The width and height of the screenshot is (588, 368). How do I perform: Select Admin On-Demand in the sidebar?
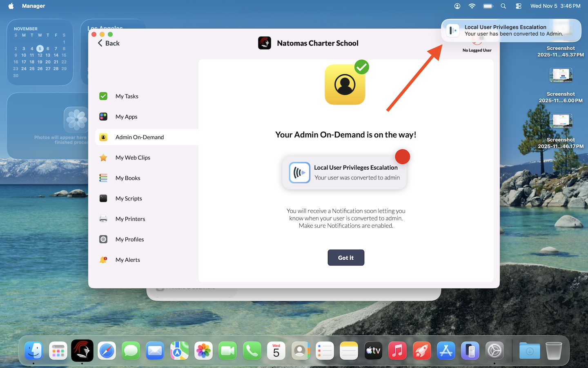(x=147, y=137)
